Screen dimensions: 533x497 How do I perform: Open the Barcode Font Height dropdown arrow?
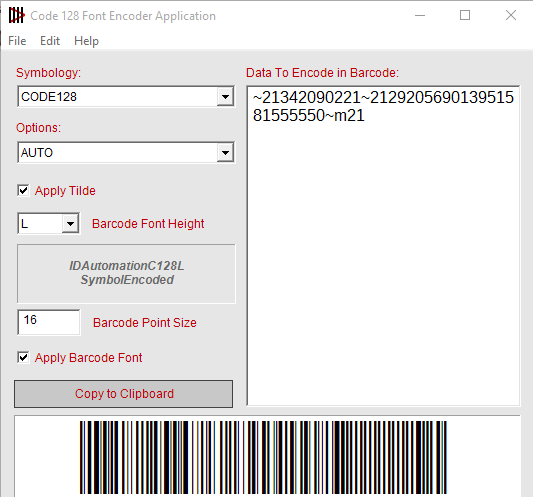click(70, 224)
